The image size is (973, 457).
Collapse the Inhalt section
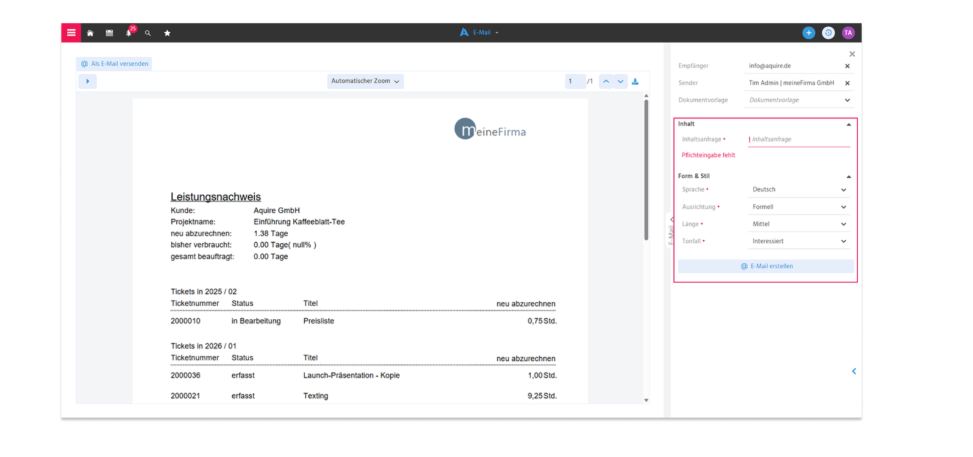849,124
